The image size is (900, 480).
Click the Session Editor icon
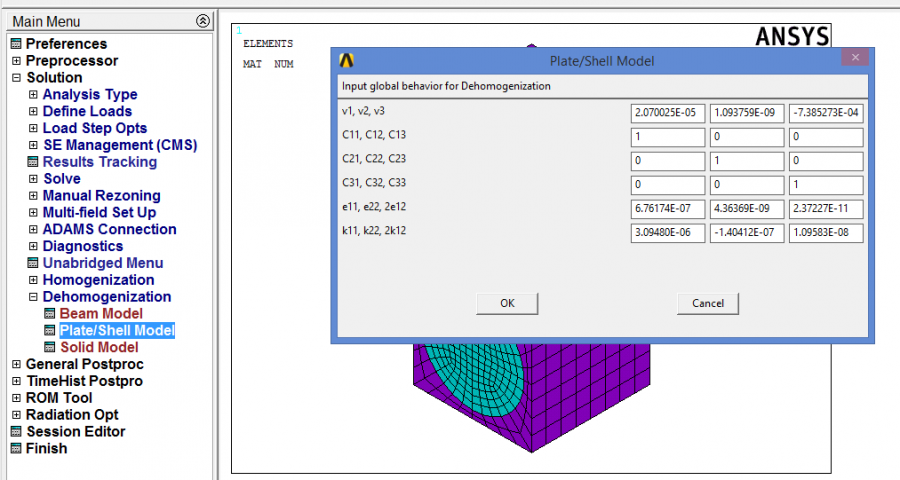[16, 431]
